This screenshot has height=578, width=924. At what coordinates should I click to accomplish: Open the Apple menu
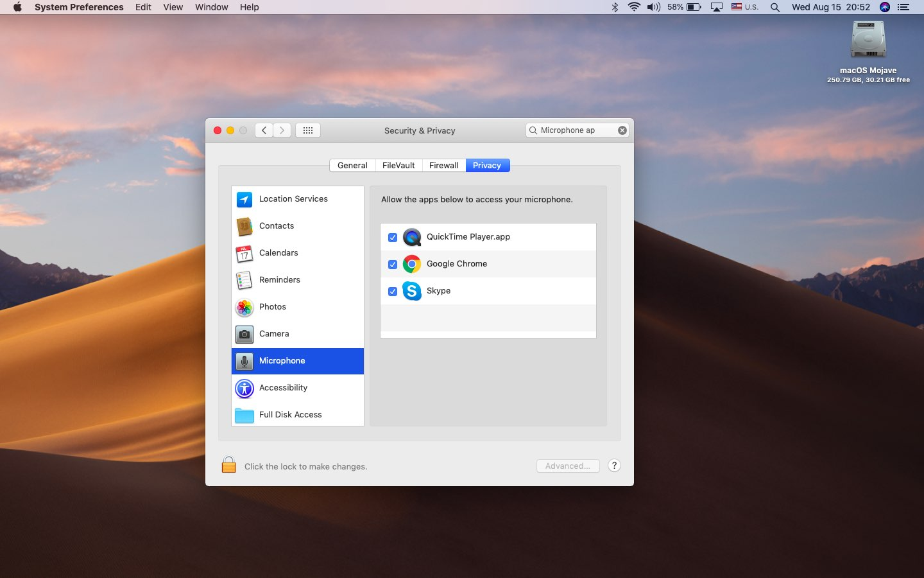click(17, 7)
